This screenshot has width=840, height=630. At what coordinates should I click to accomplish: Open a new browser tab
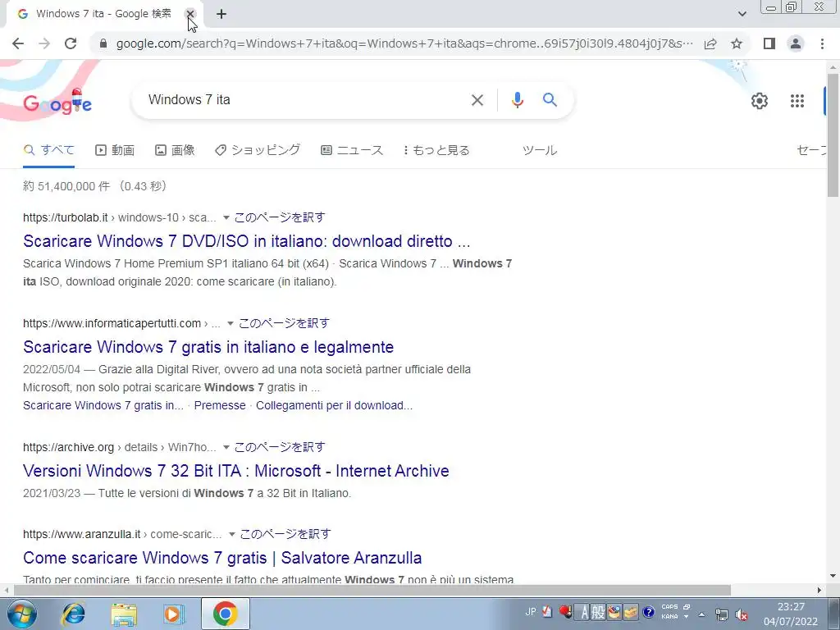(x=221, y=14)
